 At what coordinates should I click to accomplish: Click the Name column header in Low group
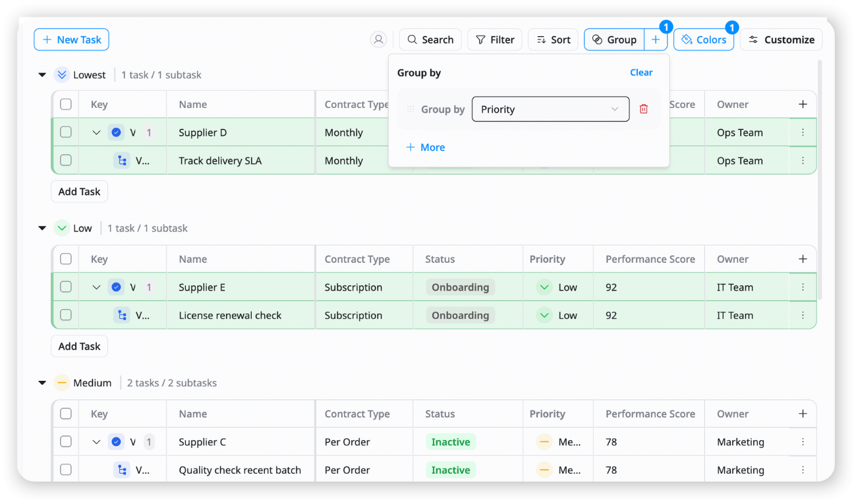click(x=241, y=259)
